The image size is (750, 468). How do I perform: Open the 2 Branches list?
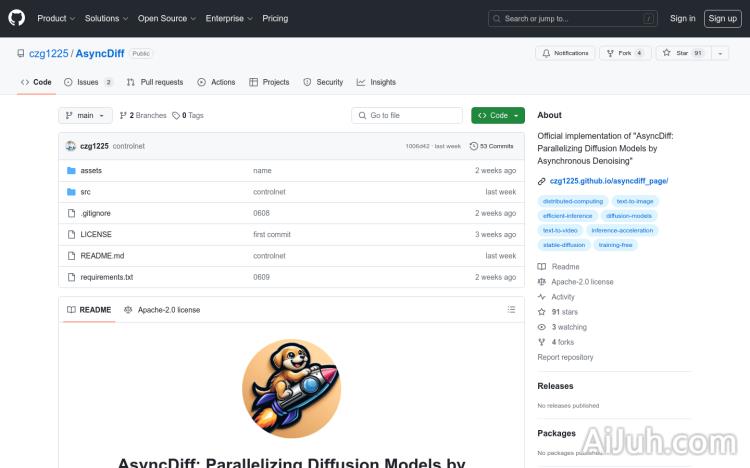pyautogui.click(x=142, y=116)
